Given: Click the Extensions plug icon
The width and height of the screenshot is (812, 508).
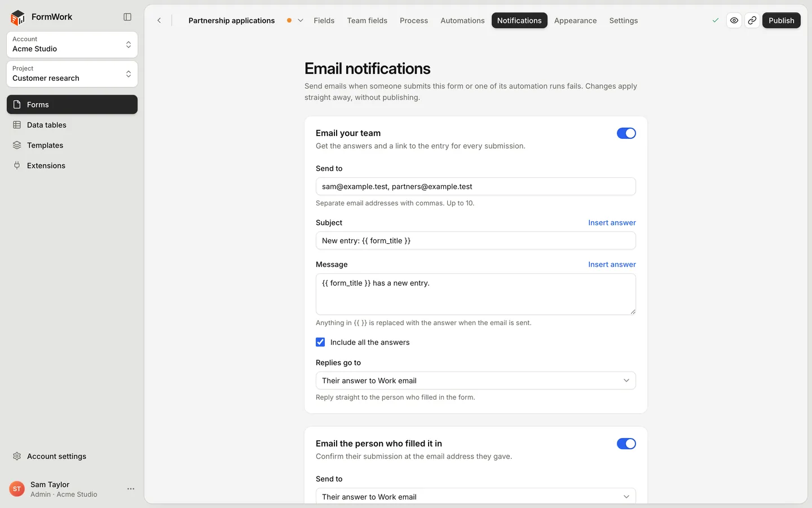Looking at the screenshot, I should pos(17,165).
